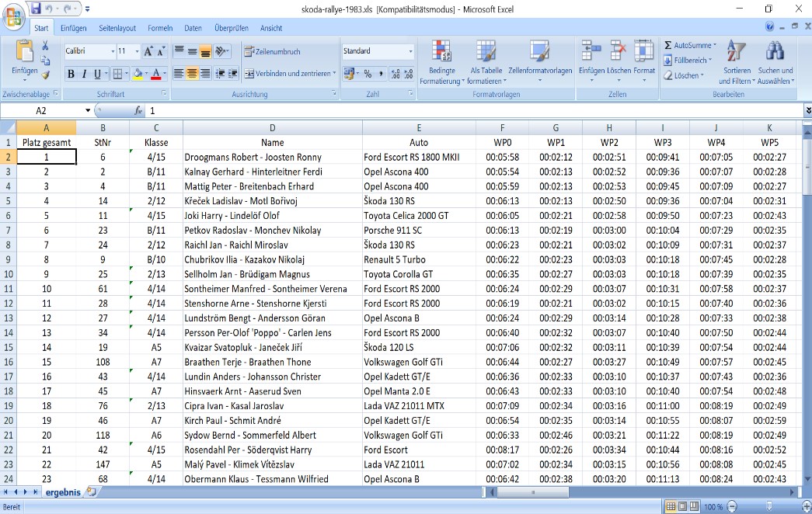
Task: Add decimal places to the number
Action: [396, 74]
